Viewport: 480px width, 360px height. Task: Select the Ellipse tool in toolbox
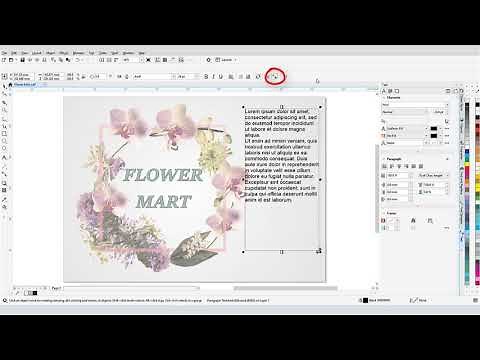click(4, 141)
